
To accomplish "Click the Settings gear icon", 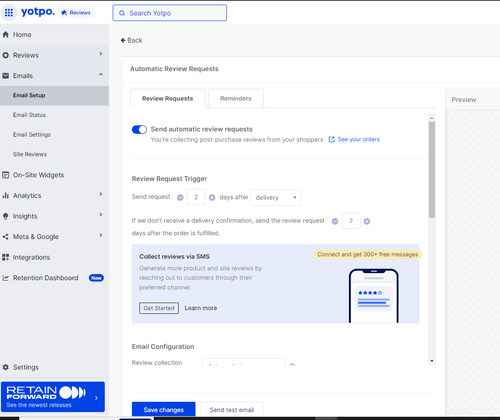I will click(x=5, y=367).
